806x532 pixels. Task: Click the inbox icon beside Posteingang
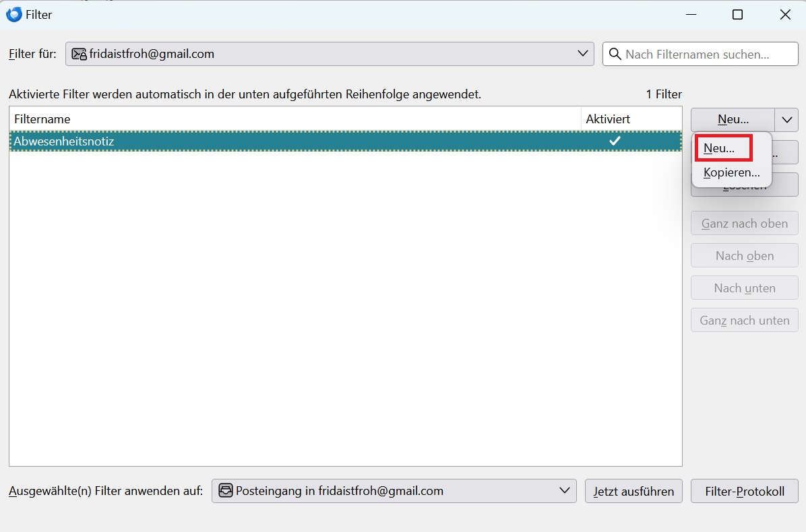tap(225, 491)
